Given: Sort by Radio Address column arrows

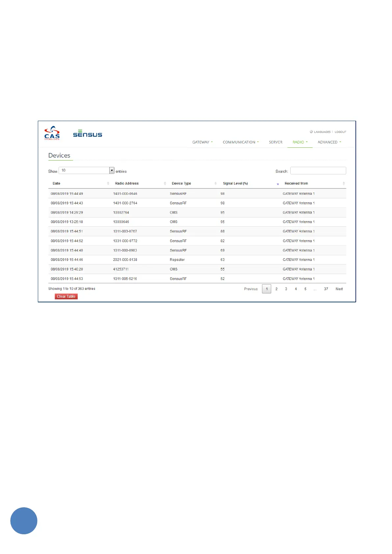Looking at the screenshot, I should click(x=165, y=184).
